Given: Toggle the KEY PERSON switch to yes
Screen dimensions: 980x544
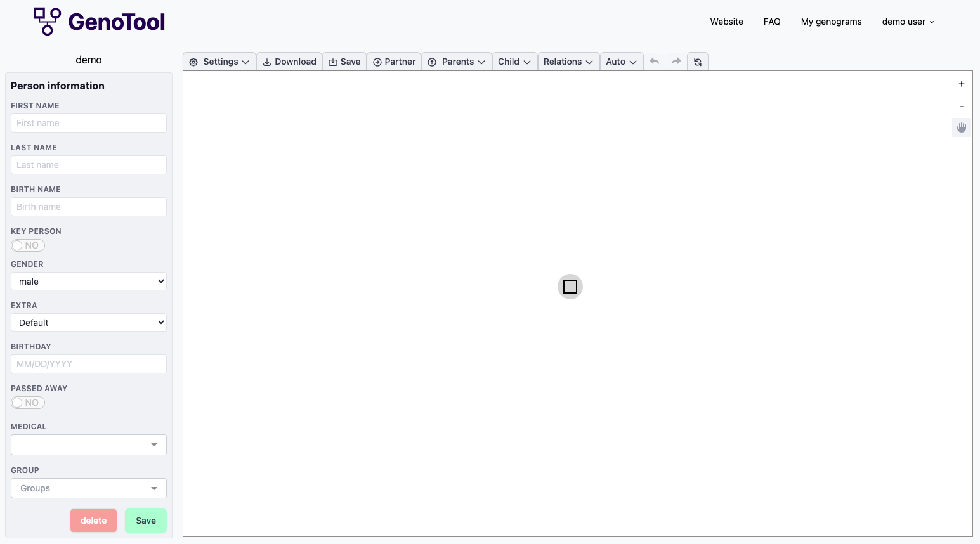Looking at the screenshot, I should coord(27,245).
